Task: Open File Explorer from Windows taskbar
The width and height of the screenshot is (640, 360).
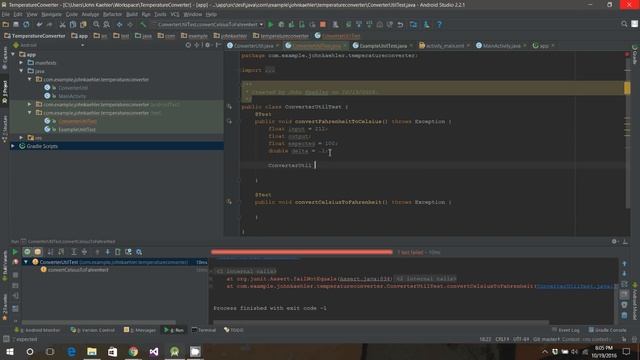Action: pos(92,351)
